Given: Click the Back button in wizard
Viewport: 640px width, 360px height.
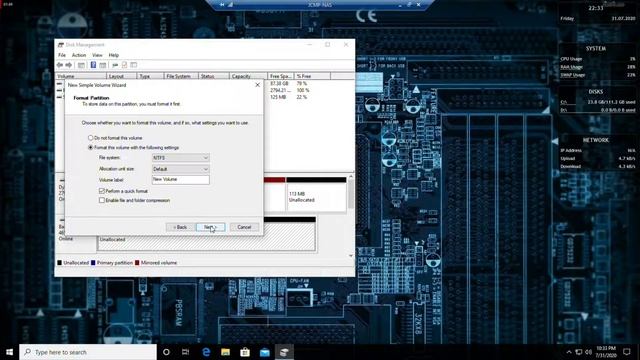Looking at the screenshot, I should pyautogui.click(x=180, y=227).
